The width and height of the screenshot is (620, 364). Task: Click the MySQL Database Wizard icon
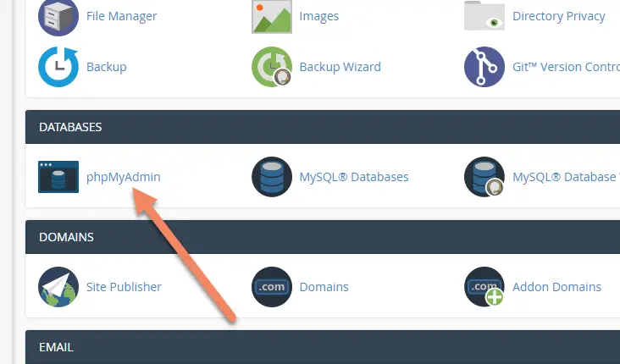(484, 177)
